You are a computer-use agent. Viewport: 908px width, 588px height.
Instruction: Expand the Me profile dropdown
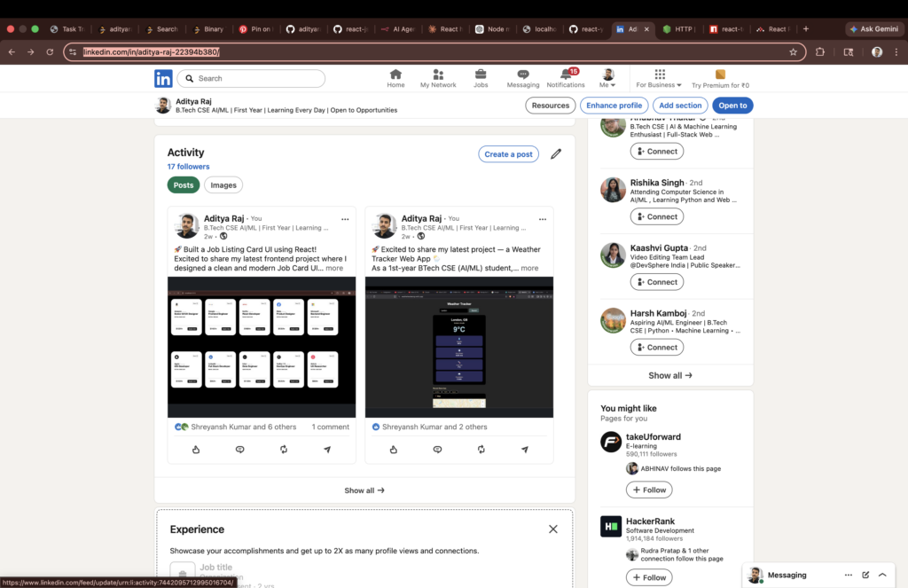coord(607,78)
